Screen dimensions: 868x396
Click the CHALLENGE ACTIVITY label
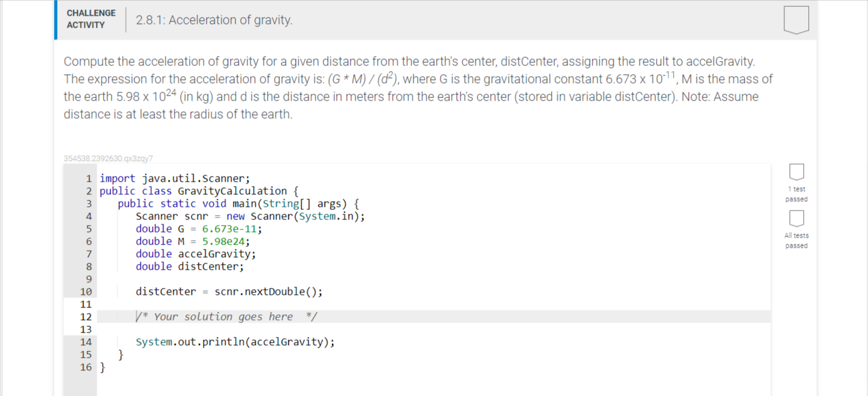(91, 19)
